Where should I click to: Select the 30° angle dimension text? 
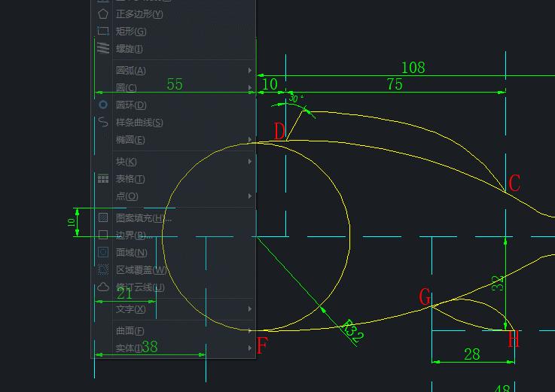click(x=296, y=98)
